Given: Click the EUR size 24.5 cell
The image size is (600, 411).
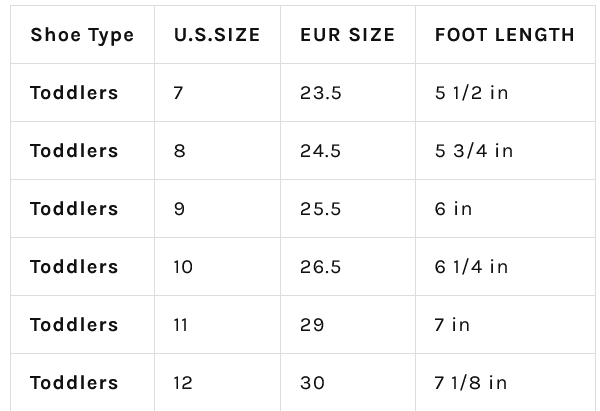Looking at the screenshot, I should [x=348, y=151].
